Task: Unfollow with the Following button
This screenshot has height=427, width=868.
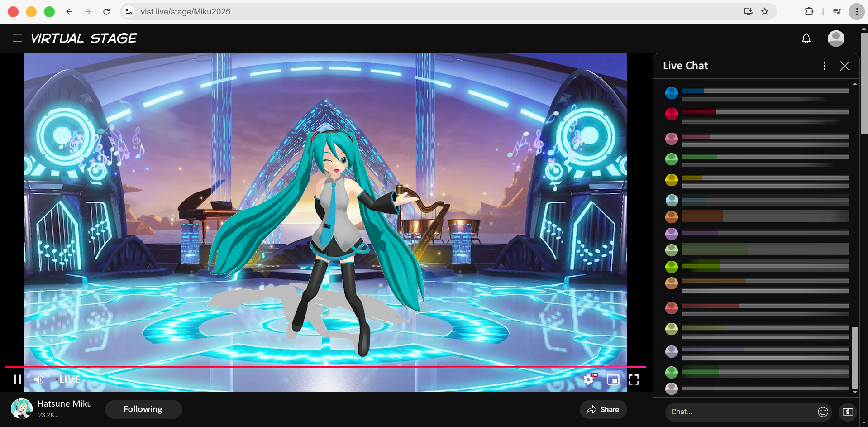Action: [143, 409]
